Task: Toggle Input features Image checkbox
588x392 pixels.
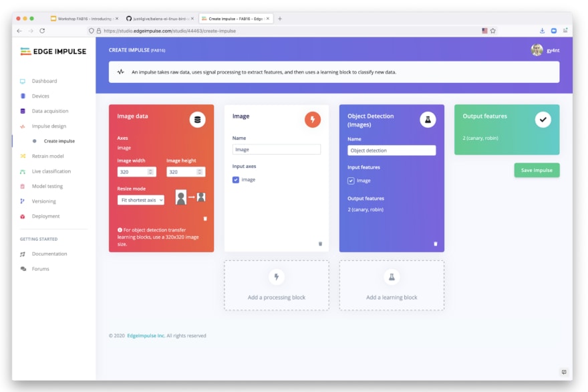Action: coord(351,181)
